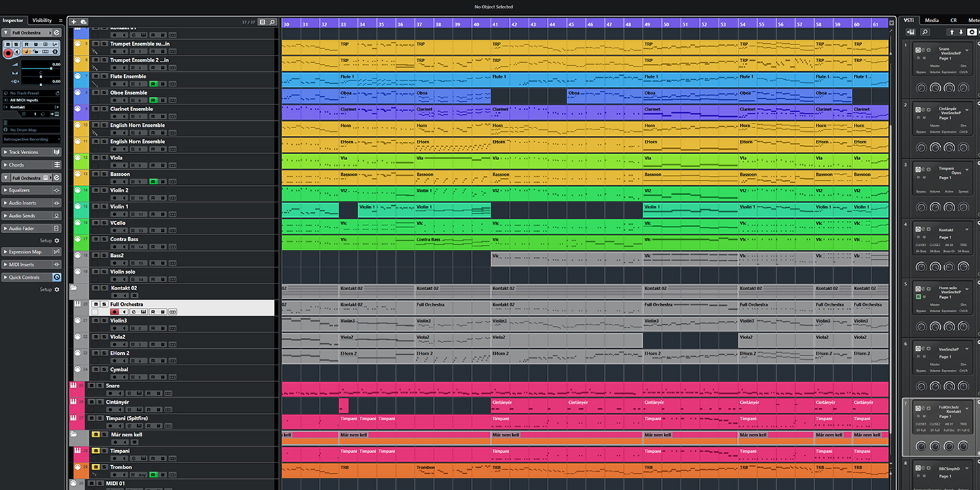The image size is (980, 490).
Task: Select the Cymbal track name
Action: 119,369
